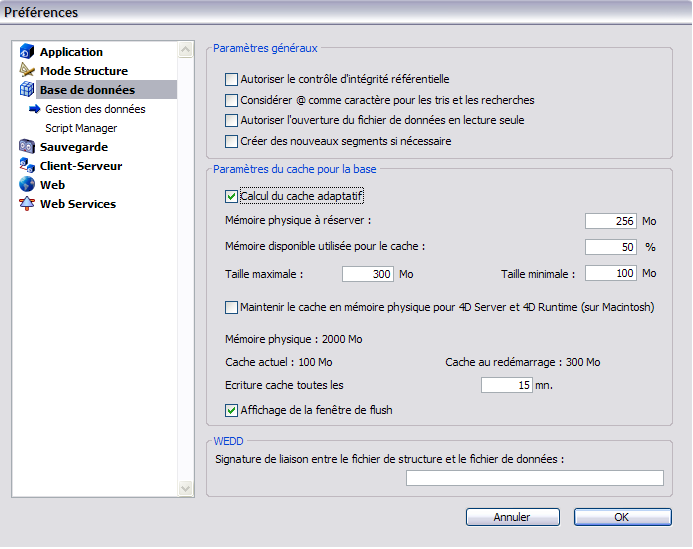The image size is (693, 549).
Task: Confirm preferences with the OK button
Action: click(x=621, y=517)
